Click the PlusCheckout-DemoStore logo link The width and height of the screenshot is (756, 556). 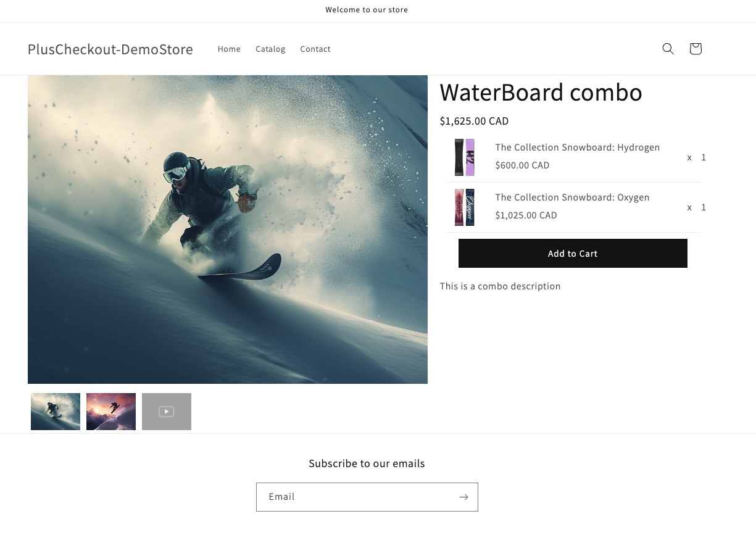coord(110,49)
